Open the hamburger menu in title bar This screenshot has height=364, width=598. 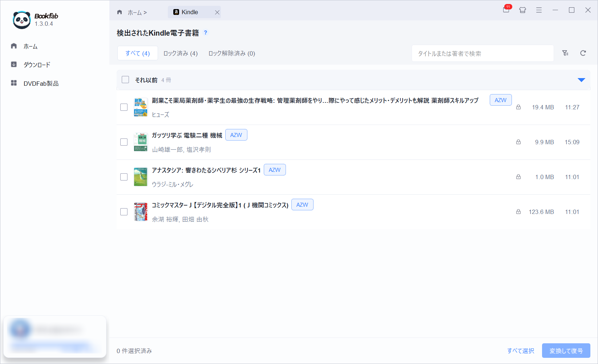coord(539,10)
